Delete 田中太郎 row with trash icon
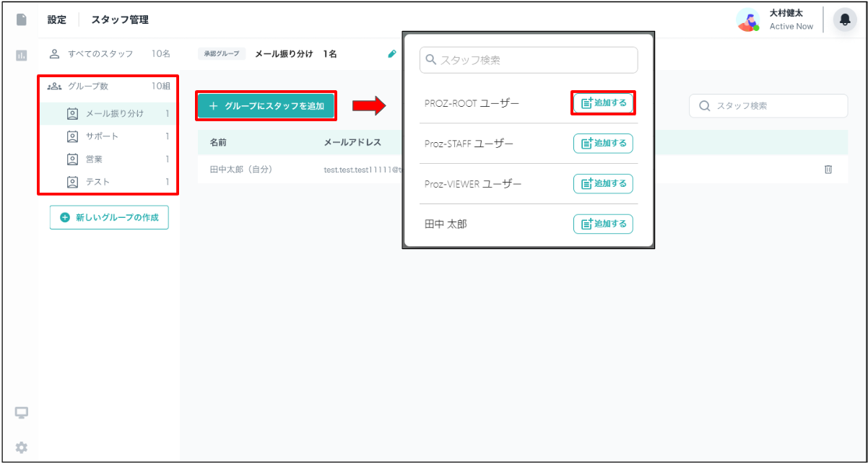The width and height of the screenshot is (868, 464). coord(828,169)
